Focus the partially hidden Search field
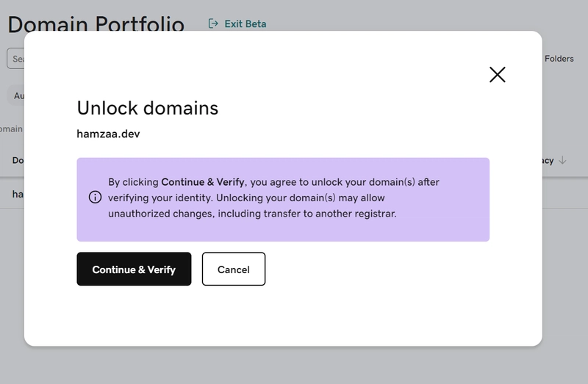The width and height of the screenshot is (588, 384). click(x=15, y=59)
